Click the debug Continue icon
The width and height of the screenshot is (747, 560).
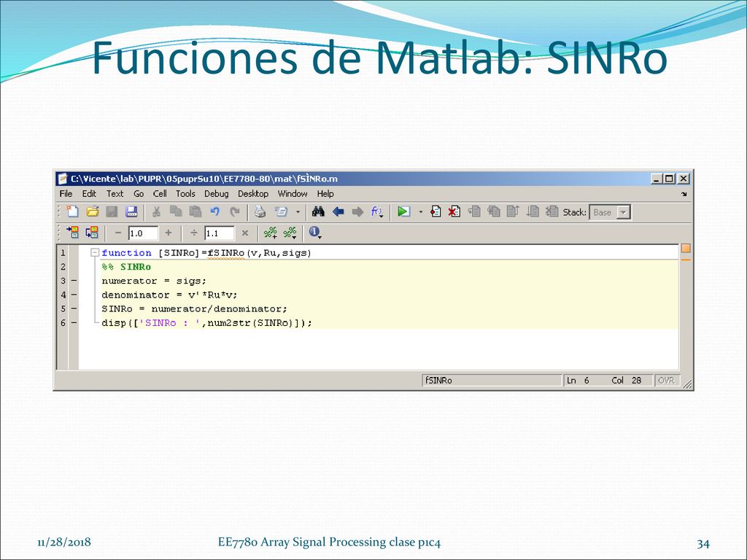point(533,211)
